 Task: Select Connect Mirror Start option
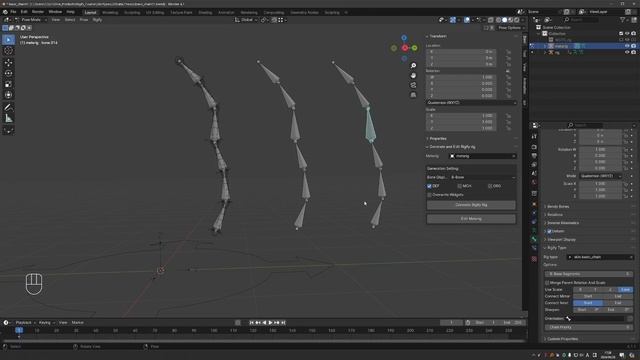coord(588,296)
